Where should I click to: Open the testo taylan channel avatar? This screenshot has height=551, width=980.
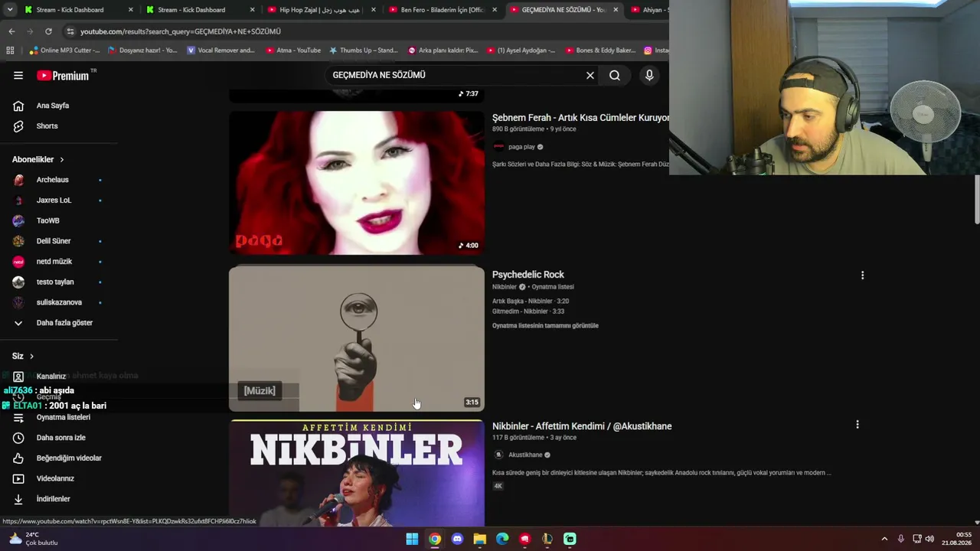pyautogui.click(x=19, y=282)
